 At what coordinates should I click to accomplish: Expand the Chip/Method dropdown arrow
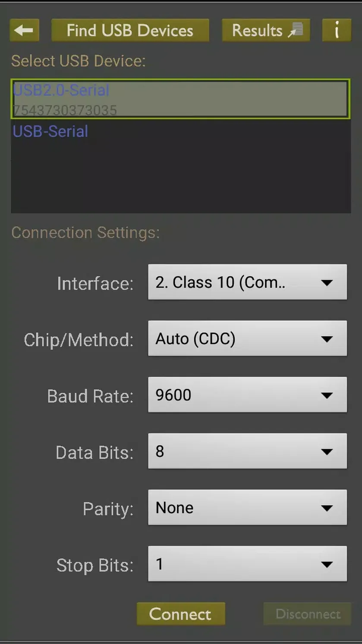(x=327, y=339)
